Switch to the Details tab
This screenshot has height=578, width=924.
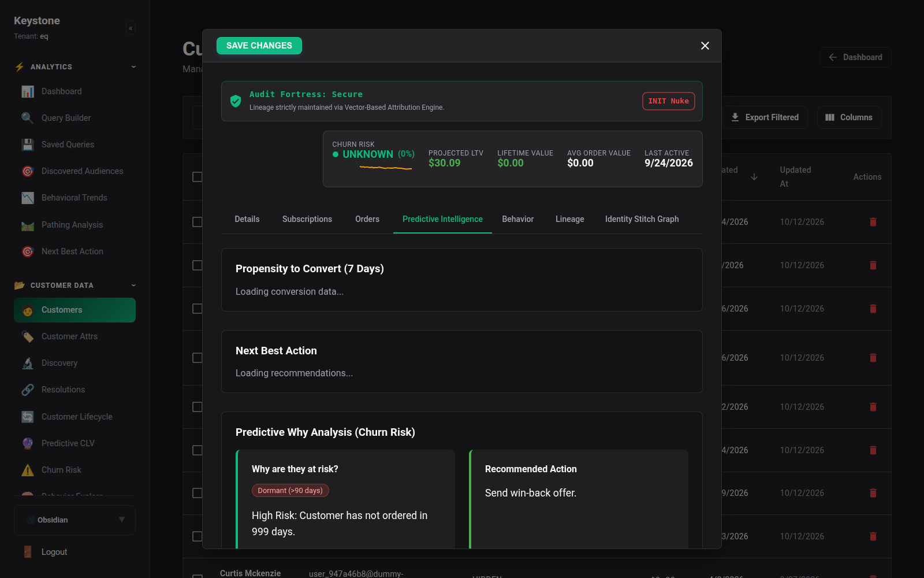pos(247,219)
